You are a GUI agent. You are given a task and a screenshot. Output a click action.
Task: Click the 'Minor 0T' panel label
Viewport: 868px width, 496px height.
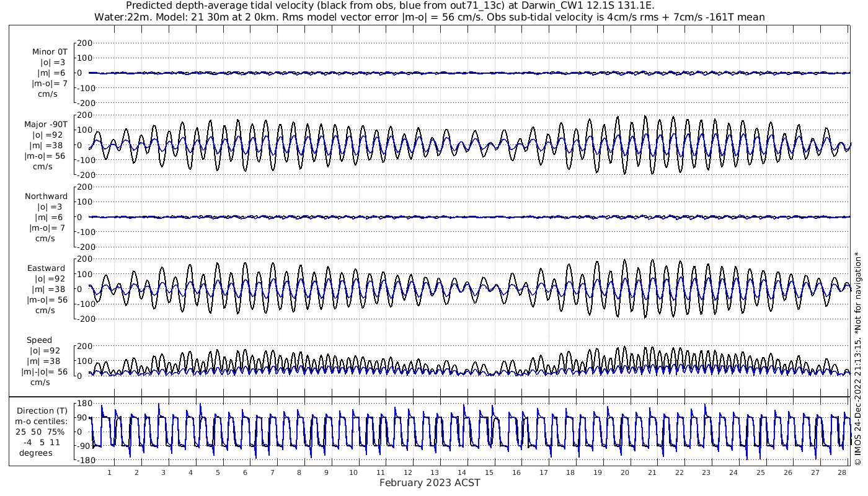pos(50,52)
